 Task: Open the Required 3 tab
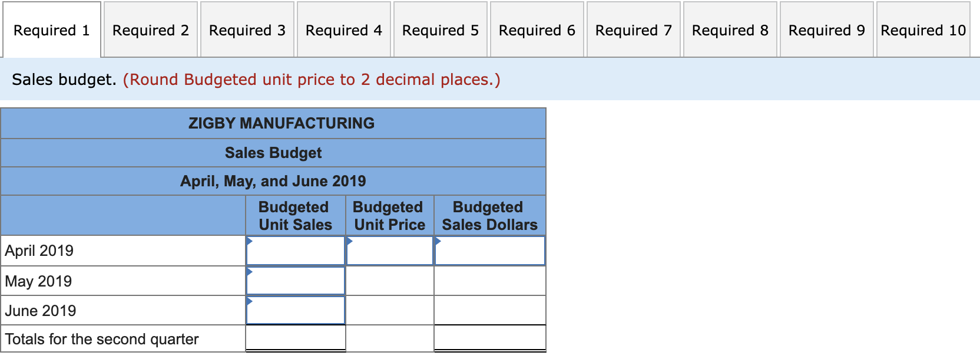[x=247, y=29]
